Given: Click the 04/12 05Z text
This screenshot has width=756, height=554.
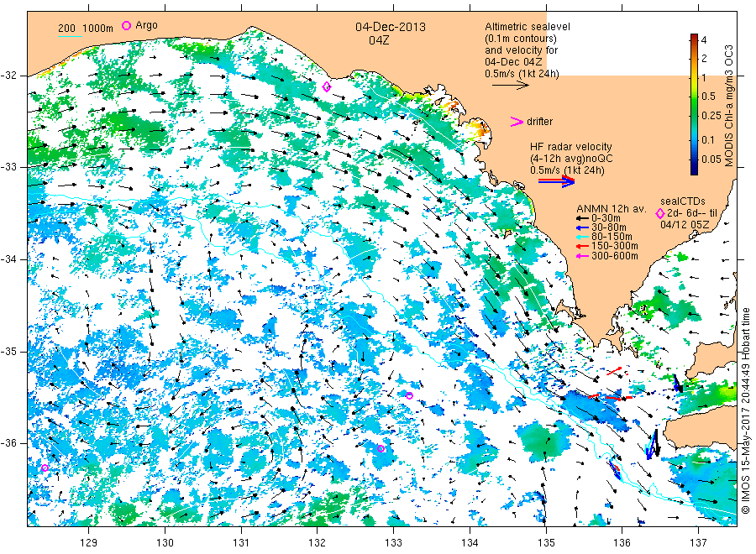Looking at the screenshot, I should (x=685, y=224).
